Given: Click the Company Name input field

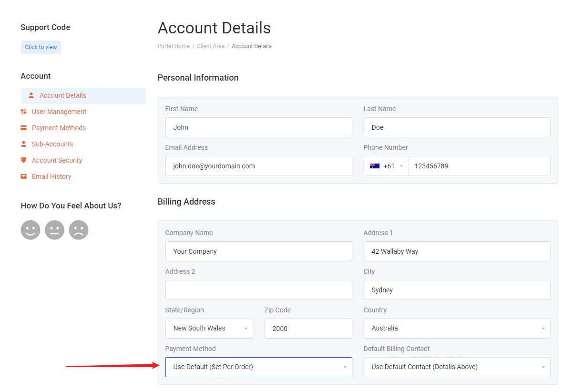Looking at the screenshot, I should click(x=259, y=251).
